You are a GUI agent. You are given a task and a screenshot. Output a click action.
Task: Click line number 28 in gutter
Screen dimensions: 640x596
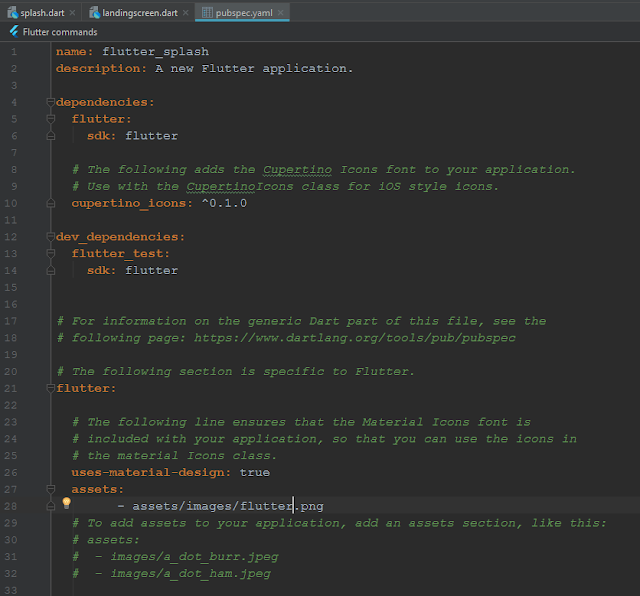(11, 506)
